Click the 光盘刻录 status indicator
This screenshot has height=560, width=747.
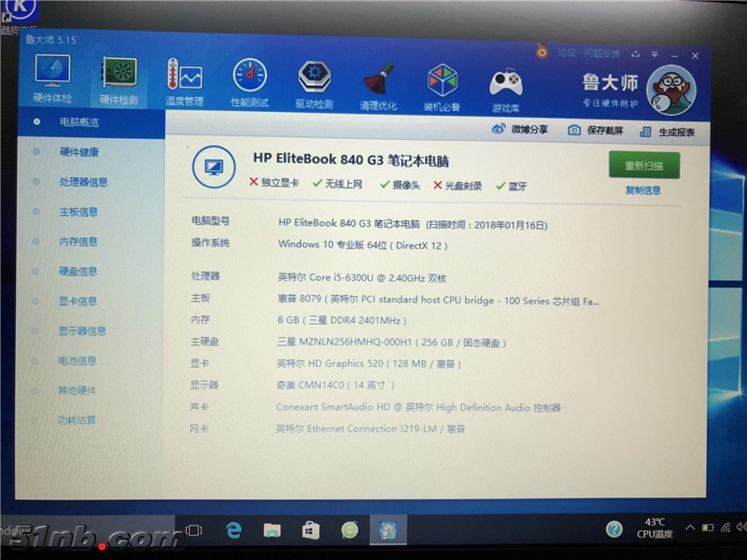coord(458,185)
